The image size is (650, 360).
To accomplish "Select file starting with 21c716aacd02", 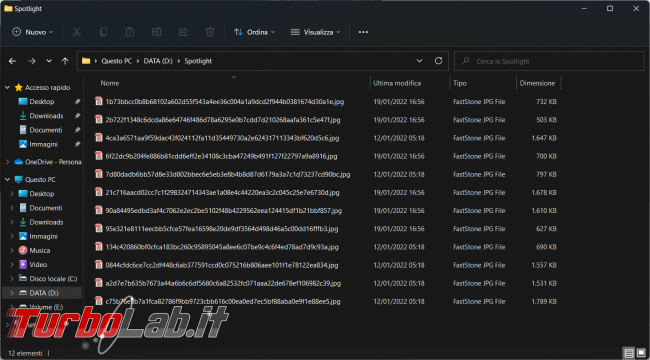I will 222,192.
